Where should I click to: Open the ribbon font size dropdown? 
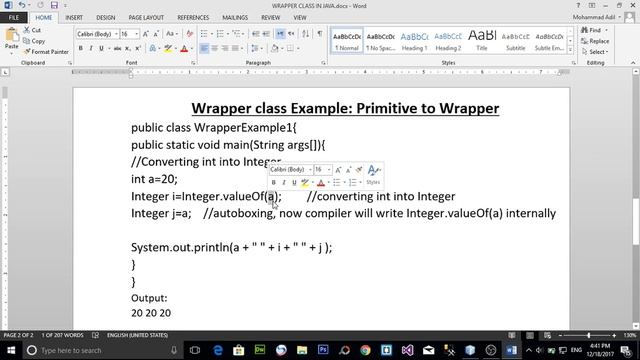coord(137,34)
